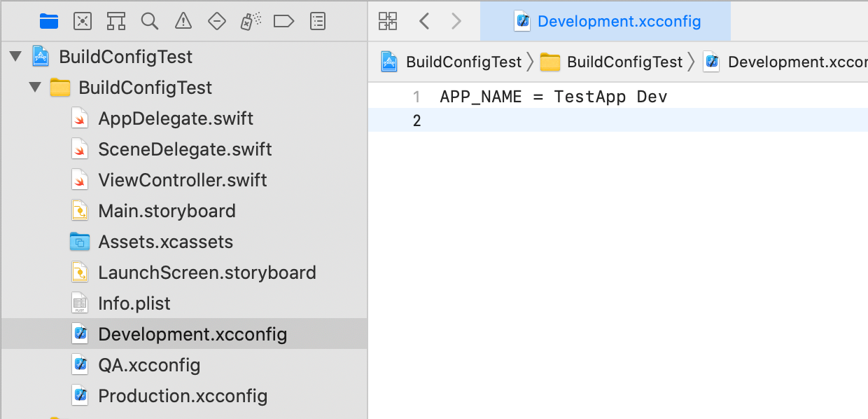Switch to the Source Control navigator
The width and height of the screenshot is (868, 419).
click(83, 21)
